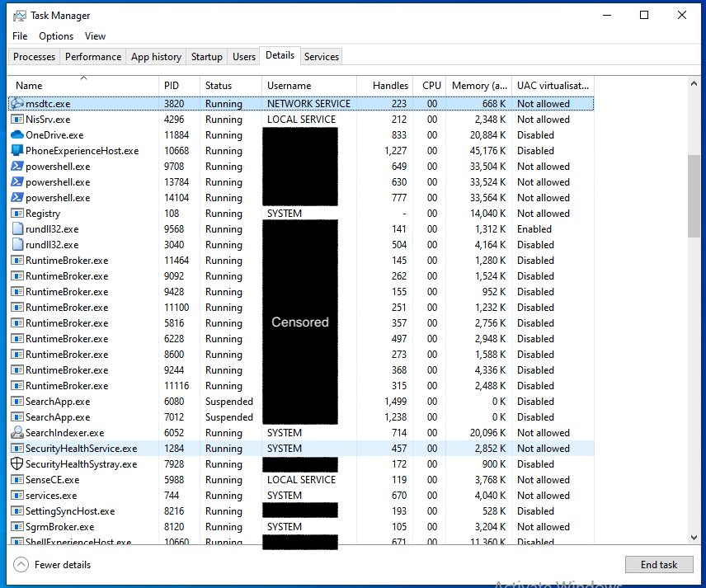Select PID cell 9428
This screenshot has height=588, width=706.
pos(174,292)
